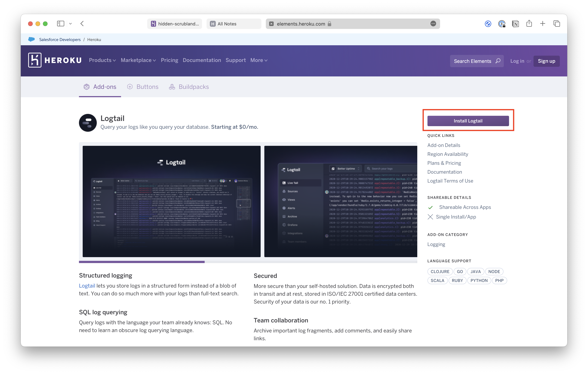Open Plans & Pricing quick link

[x=444, y=163]
